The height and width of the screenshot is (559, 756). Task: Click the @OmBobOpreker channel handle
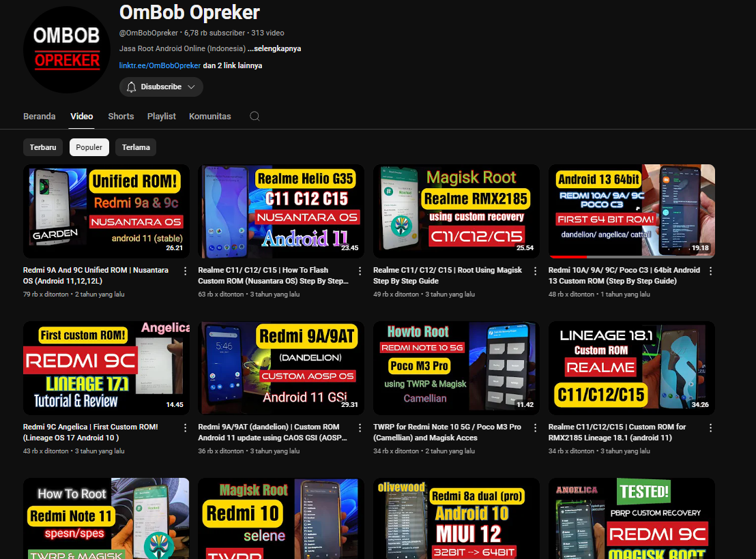pos(149,33)
